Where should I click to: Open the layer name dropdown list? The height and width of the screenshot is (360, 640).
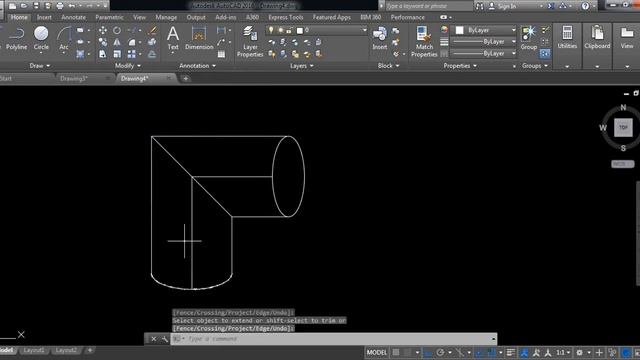(364, 30)
